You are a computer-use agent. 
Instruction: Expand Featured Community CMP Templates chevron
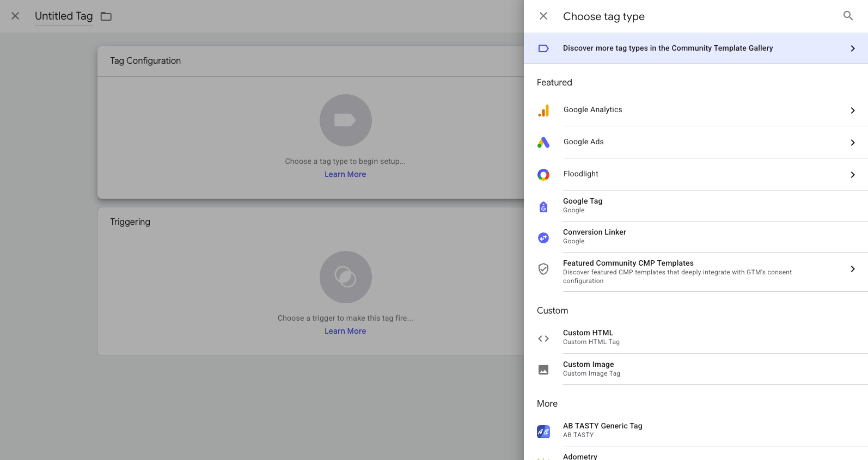[852, 269]
